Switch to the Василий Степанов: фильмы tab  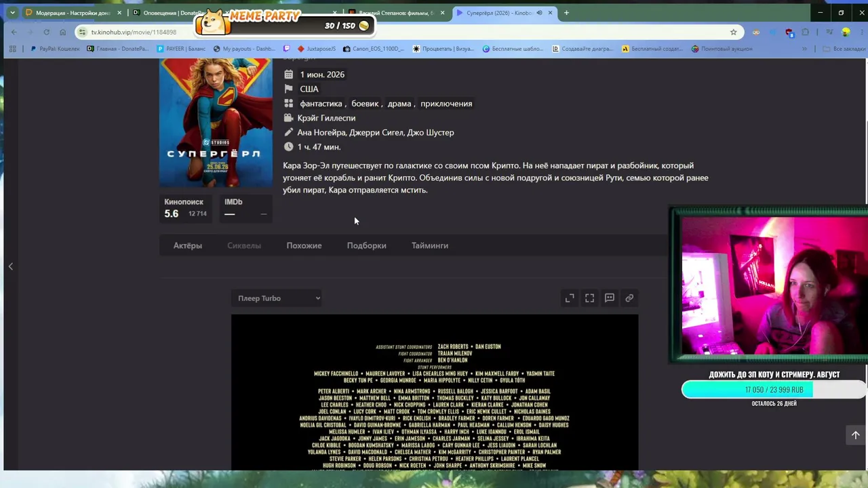click(397, 13)
